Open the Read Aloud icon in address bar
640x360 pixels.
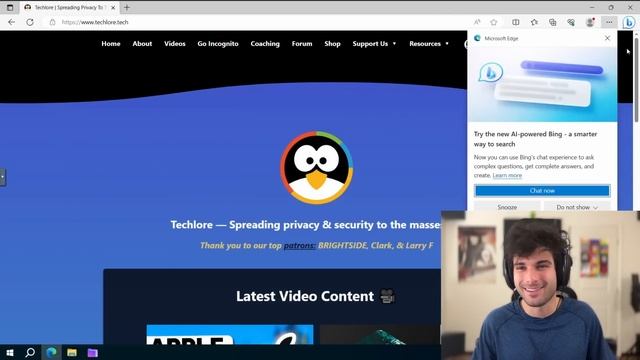pyautogui.click(x=477, y=22)
